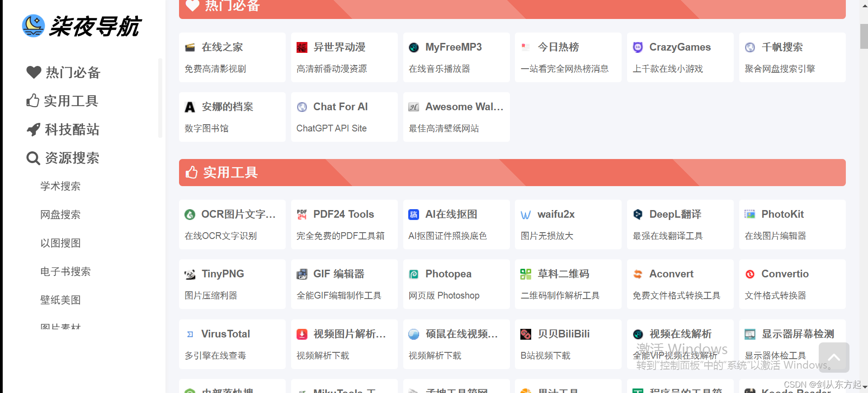Click the text 聚合网盘搜索引擎

(780, 69)
